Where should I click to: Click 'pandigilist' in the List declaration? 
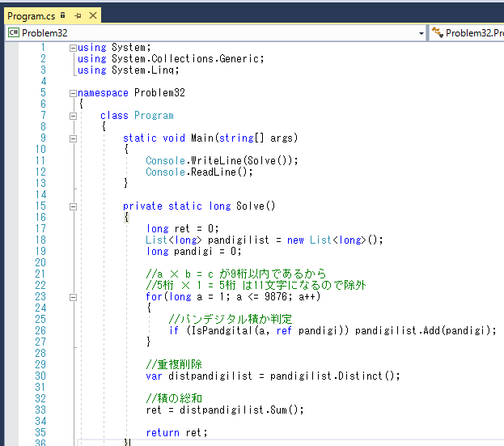click(x=238, y=240)
